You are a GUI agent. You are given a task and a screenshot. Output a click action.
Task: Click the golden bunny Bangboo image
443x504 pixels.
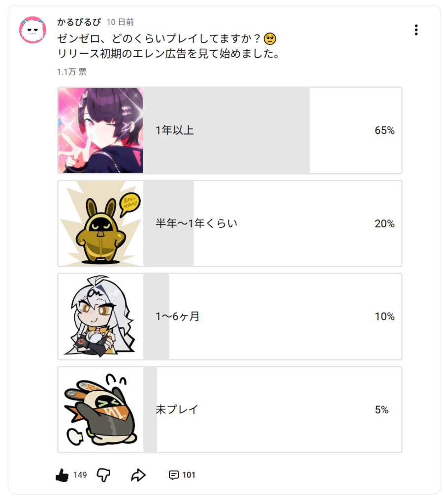pyautogui.click(x=101, y=223)
